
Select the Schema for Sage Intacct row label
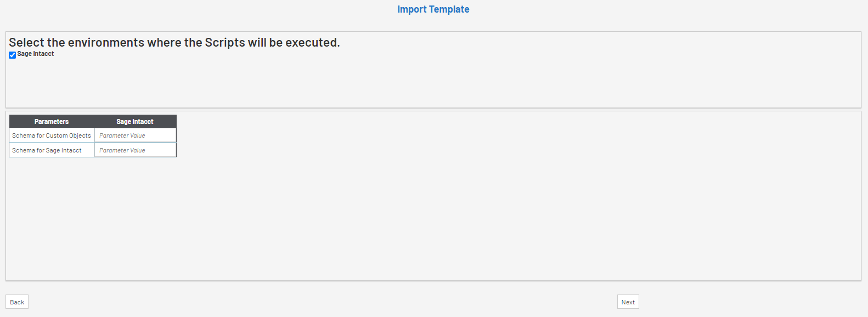(x=47, y=150)
